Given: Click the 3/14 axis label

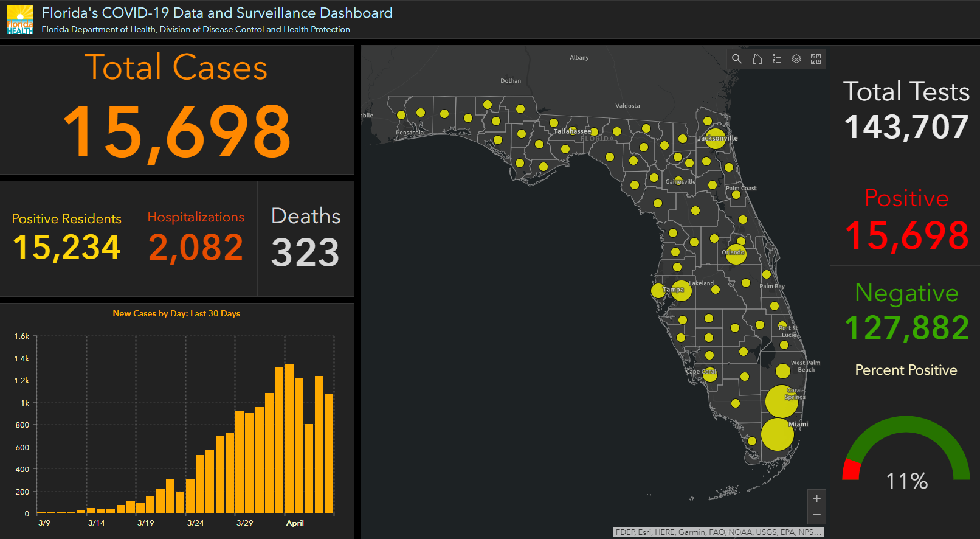Looking at the screenshot, I should 97,523.
